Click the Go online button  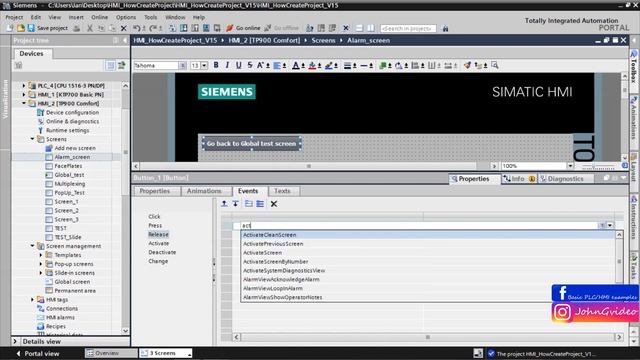[x=243, y=28]
